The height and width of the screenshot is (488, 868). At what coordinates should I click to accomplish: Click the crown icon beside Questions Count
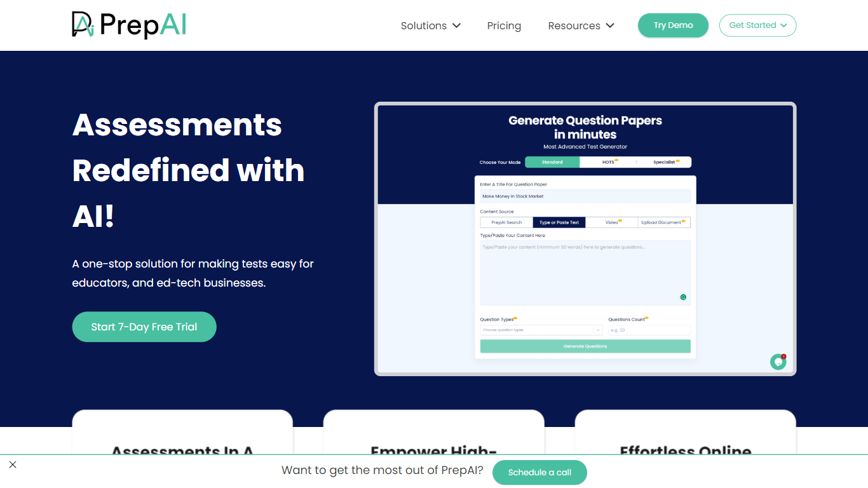646,318
